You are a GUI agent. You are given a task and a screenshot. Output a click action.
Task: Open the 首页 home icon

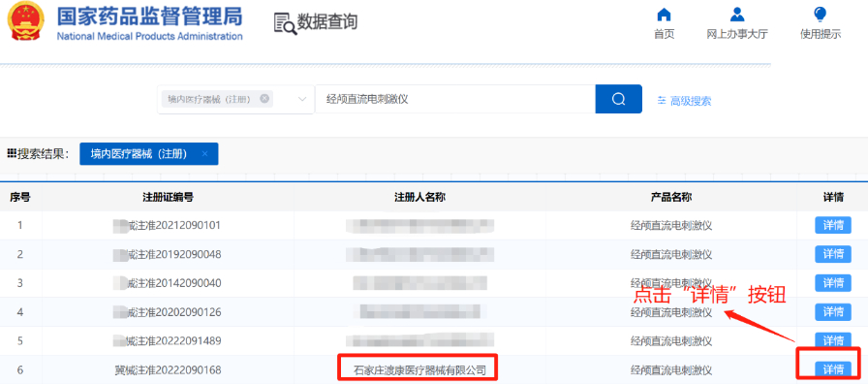(x=664, y=15)
